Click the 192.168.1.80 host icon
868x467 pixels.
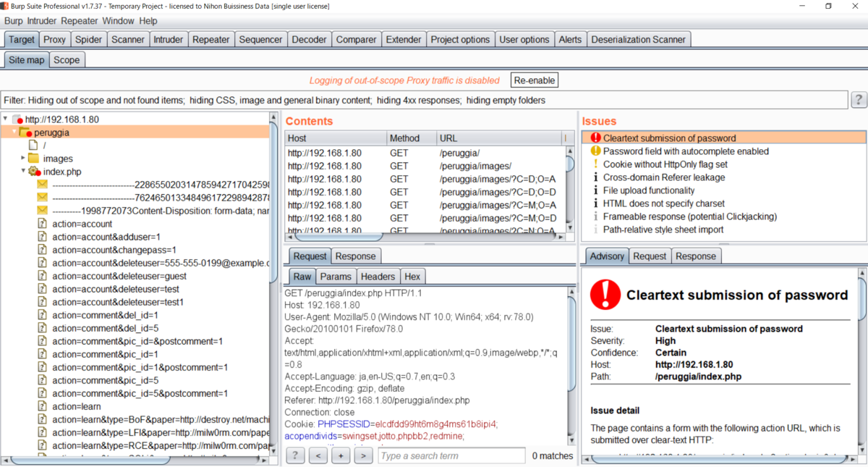click(x=18, y=119)
